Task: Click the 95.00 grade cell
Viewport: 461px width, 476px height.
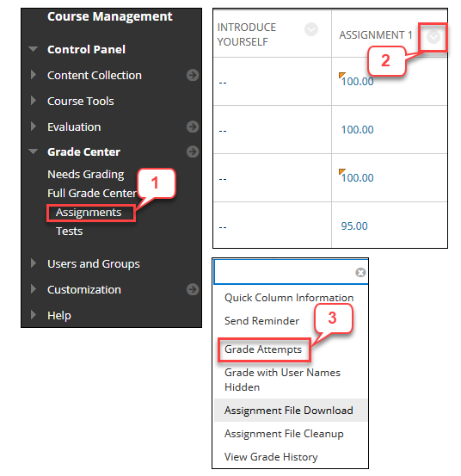Action: coord(354,226)
